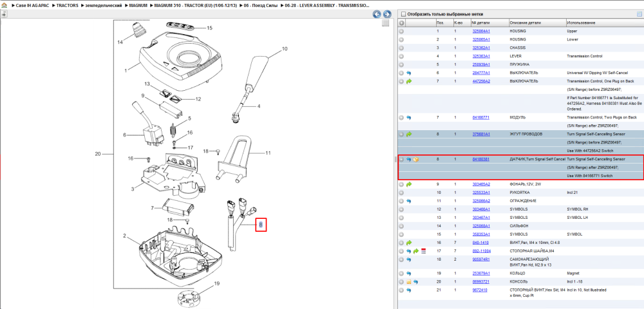This screenshot has width=644, height=309.
Task: Open breadcrumb 'MAGNUM'
Action: 138,6
